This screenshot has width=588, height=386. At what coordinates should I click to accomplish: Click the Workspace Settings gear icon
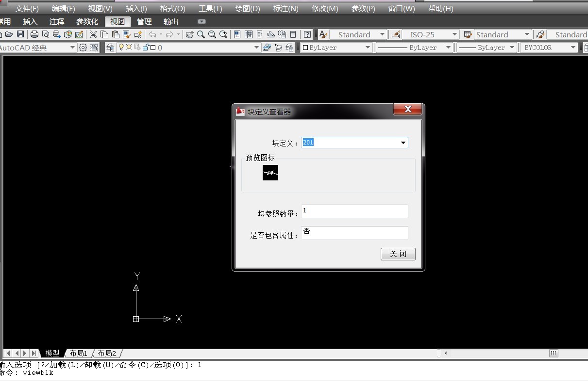pos(83,48)
